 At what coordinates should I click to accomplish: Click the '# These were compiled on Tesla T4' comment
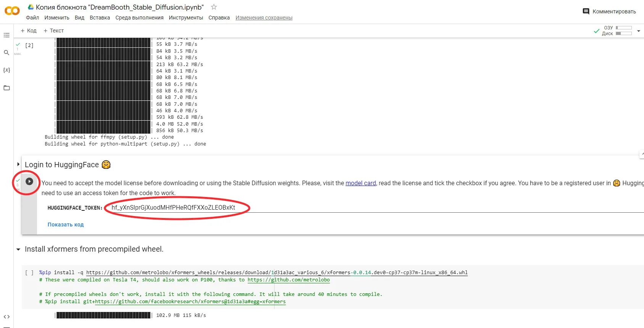[184, 280]
